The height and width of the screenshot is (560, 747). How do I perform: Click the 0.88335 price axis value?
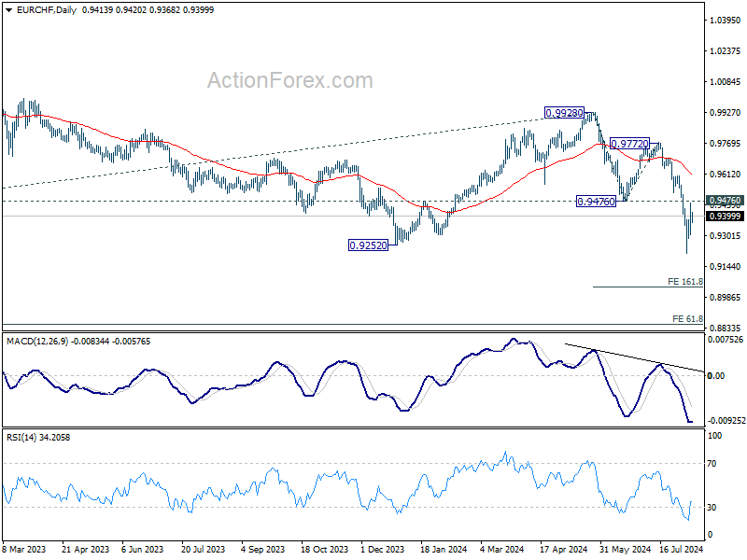tap(726, 329)
